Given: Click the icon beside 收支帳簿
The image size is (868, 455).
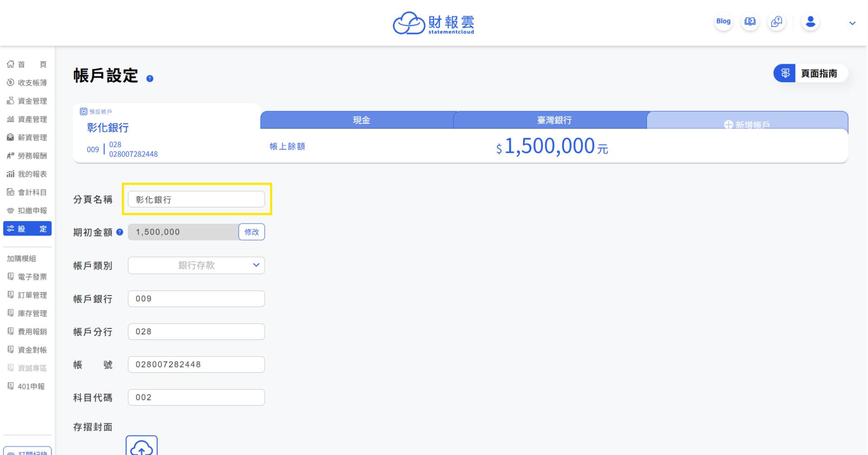Looking at the screenshot, I should pos(10,82).
